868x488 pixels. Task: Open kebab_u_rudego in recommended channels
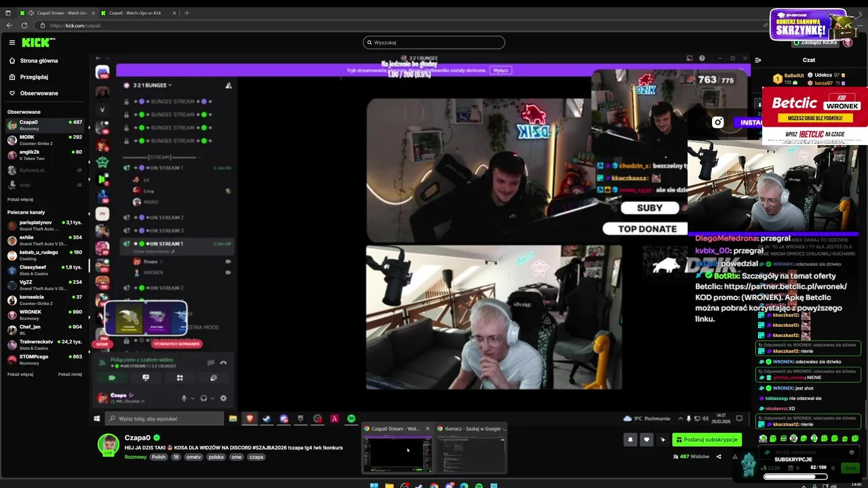(44, 255)
